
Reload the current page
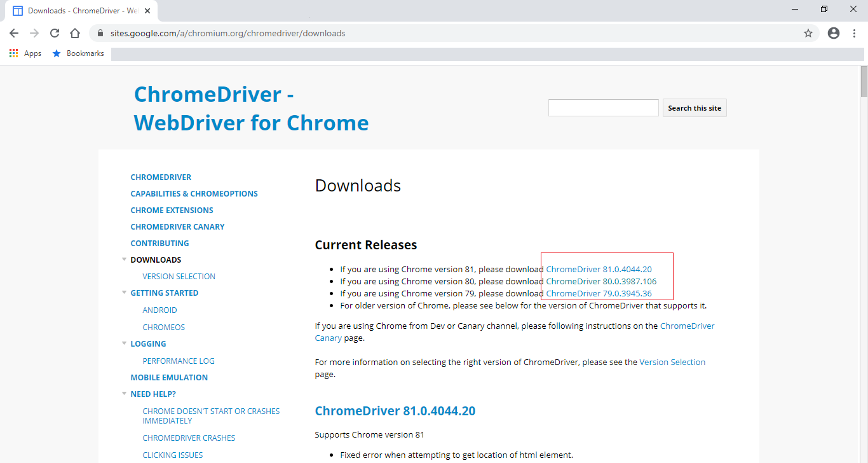(55, 33)
